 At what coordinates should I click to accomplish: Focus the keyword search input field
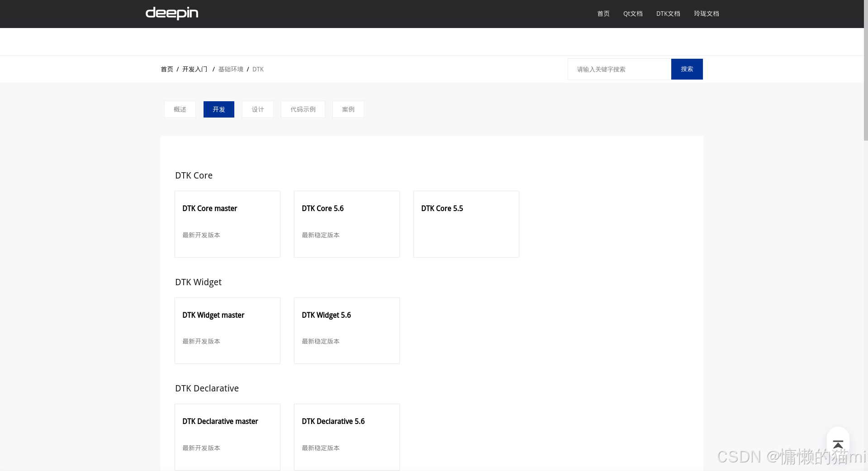(619, 69)
